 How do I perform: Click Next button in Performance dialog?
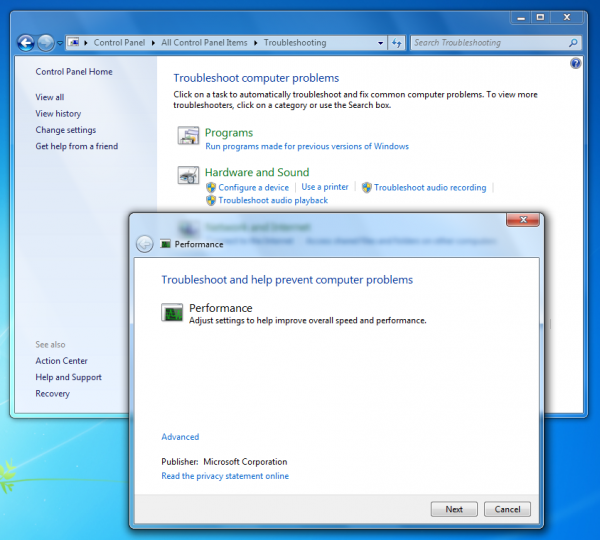click(454, 509)
